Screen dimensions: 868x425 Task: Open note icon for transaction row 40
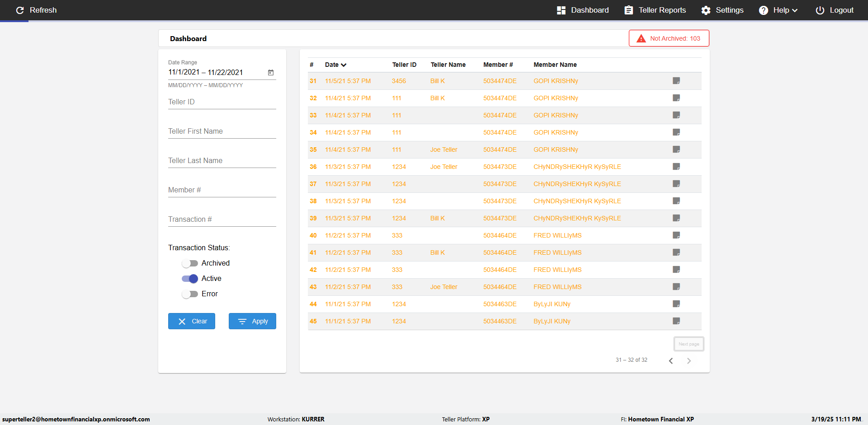click(676, 235)
